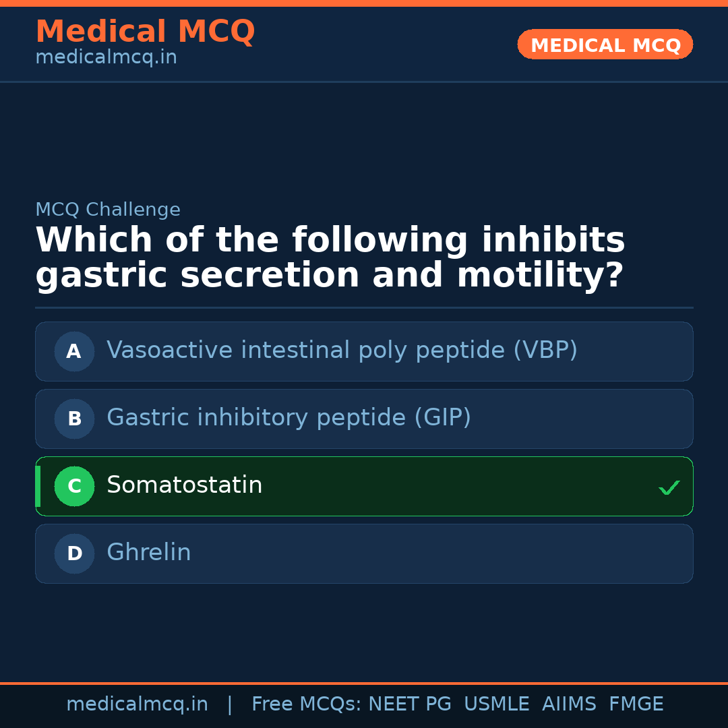Pick the Ghrelin answer text
Screen dimensions: 728x728
(148, 553)
